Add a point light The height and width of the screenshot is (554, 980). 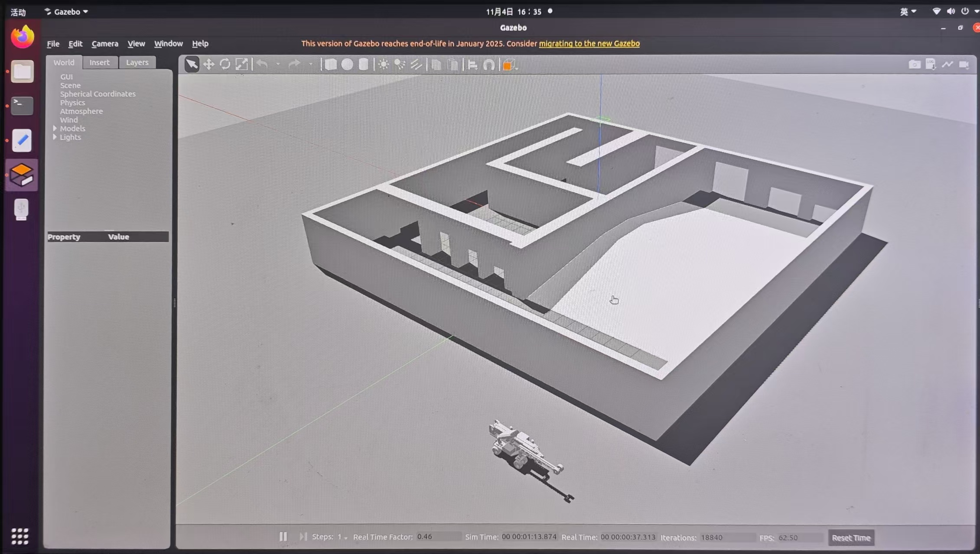pyautogui.click(x=383, y=65)
